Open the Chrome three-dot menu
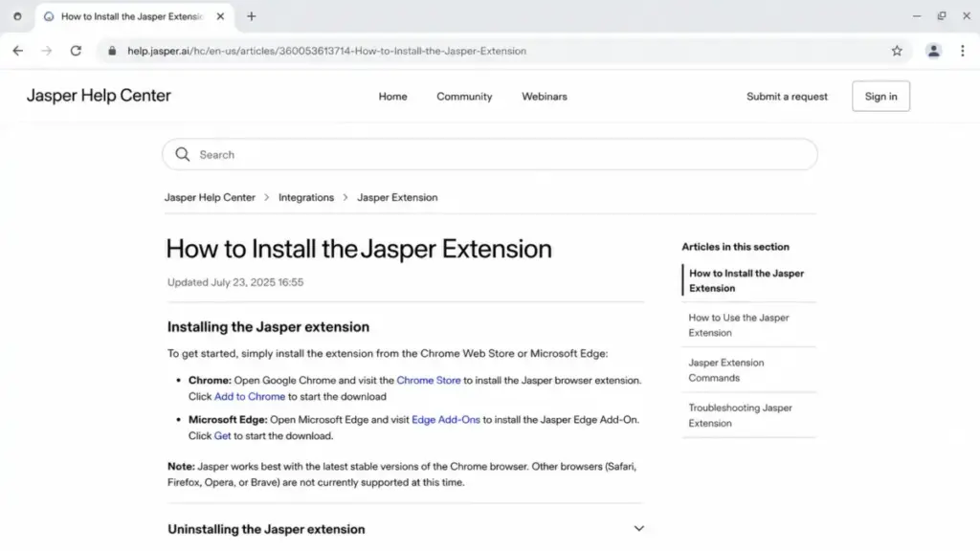The height and width of the screenshot is (551, 980). (963, 51)
